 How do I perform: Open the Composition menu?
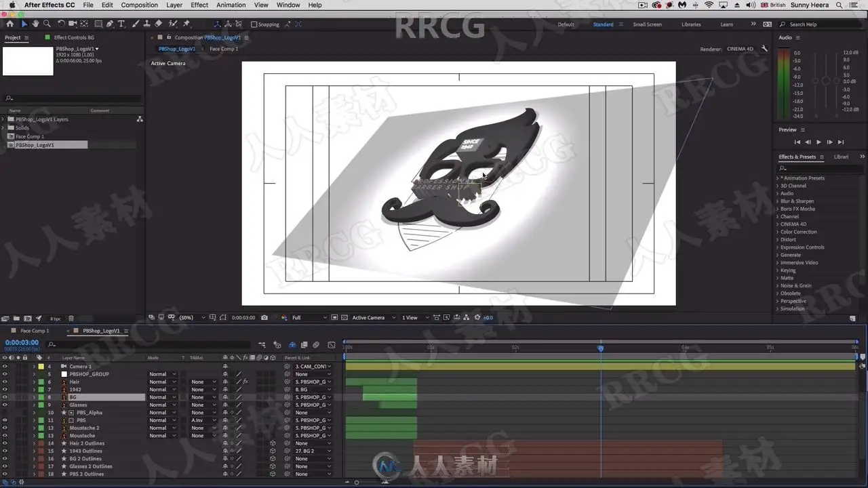coord(139,5)
